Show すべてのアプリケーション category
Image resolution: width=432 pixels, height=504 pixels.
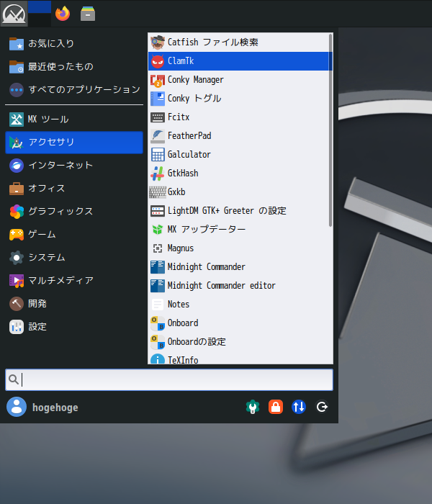coord(74,89)
